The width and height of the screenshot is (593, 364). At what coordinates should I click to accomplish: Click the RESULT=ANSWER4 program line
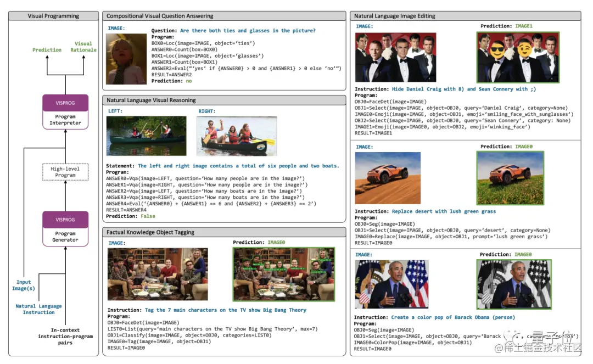126,210
